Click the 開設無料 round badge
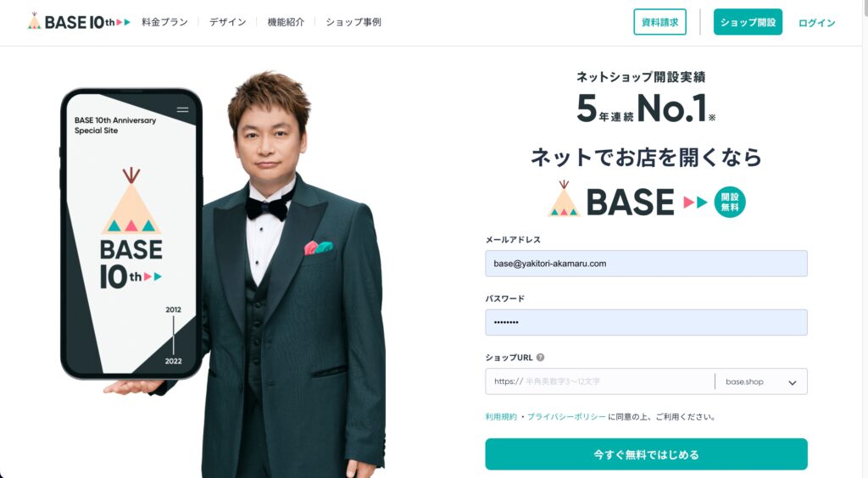Screen dimensions: 868x478 (730, 202)
